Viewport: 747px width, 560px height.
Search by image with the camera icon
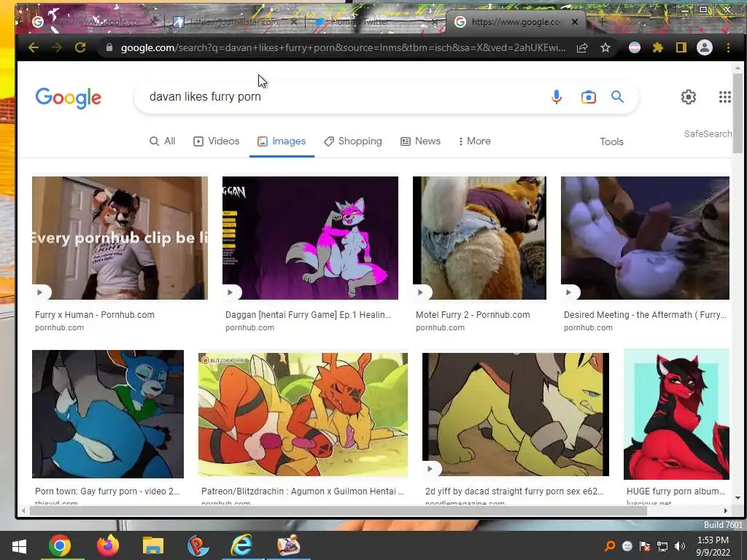[589, 97]
